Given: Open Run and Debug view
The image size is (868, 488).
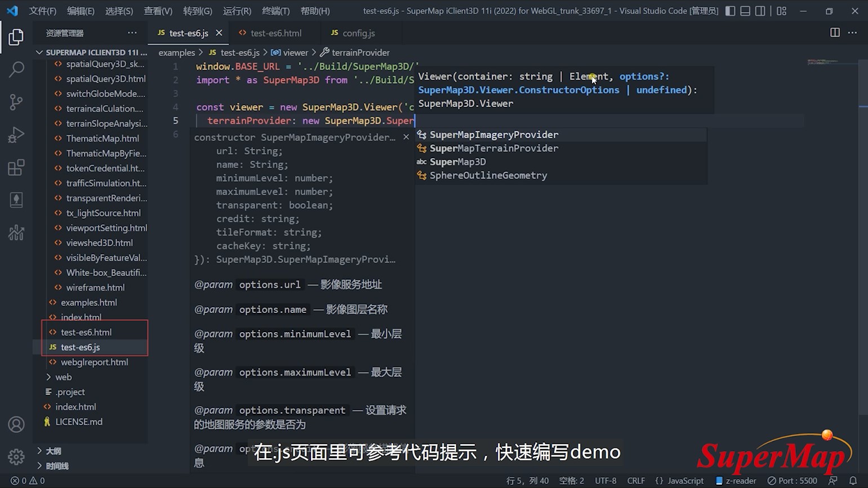Looking at the screenshot, I should pyautogui.click(x=16, y=135).
